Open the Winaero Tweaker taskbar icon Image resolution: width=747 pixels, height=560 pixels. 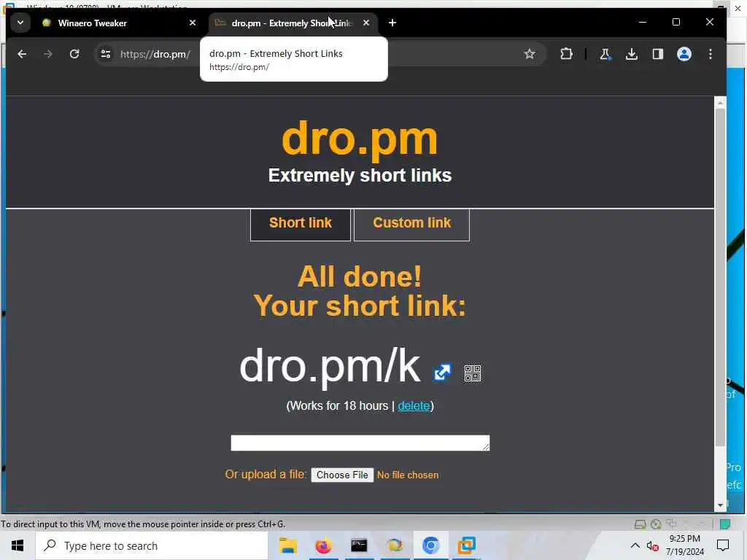(395, 545)
